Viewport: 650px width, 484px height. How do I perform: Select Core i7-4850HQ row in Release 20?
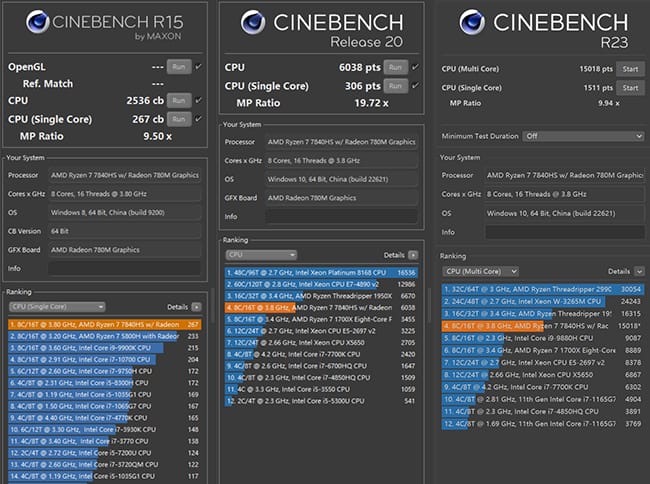(x=321, y=378)
